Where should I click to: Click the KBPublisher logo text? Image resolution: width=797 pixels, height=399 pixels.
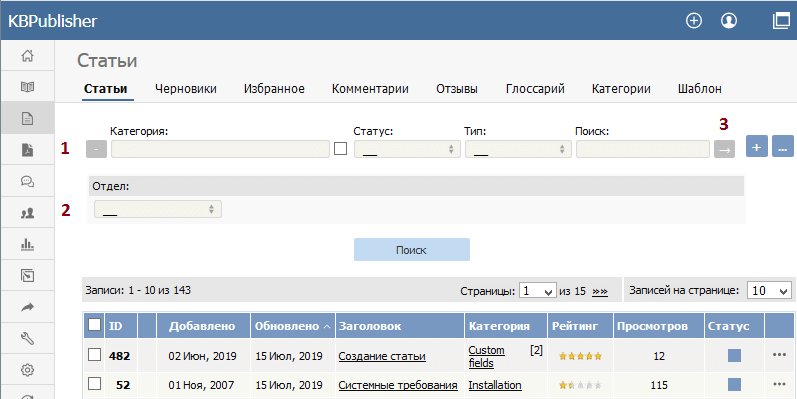coord(52,21)
